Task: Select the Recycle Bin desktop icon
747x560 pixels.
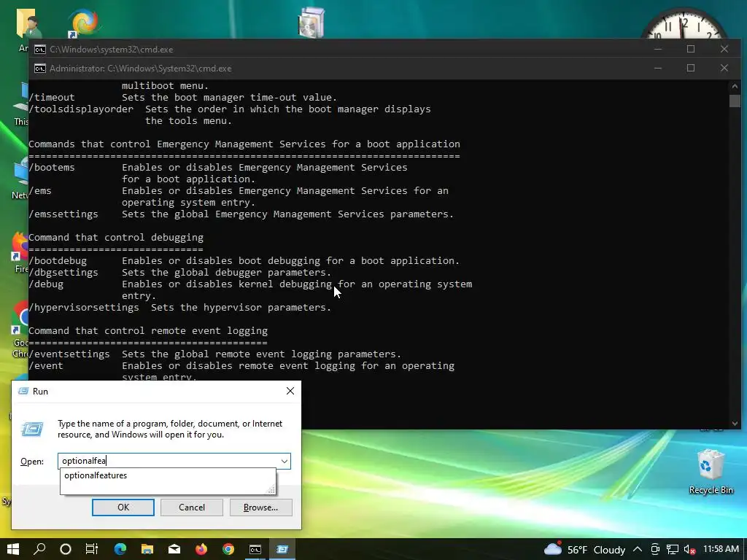Action: 711,472
